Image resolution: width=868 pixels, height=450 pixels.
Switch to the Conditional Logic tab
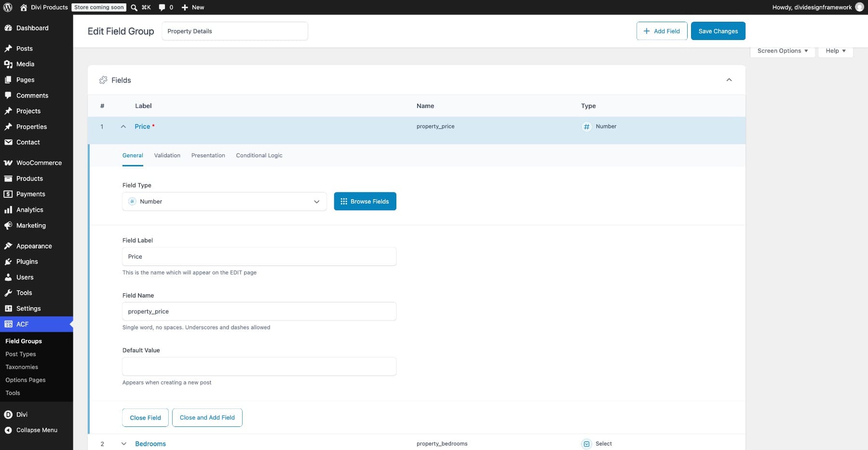click(259, 155)
